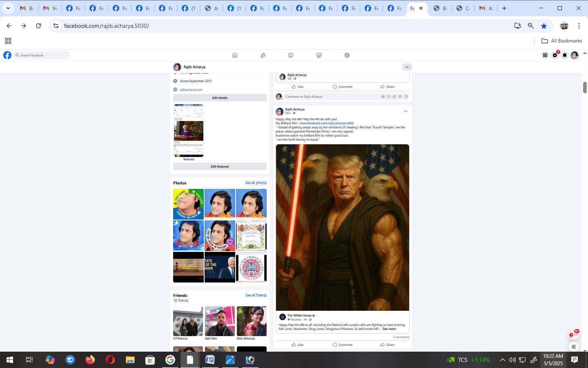The height and width of the screenshot is (368, 588).
Task: Open See all photos link
Action: [x=256, y=183]
